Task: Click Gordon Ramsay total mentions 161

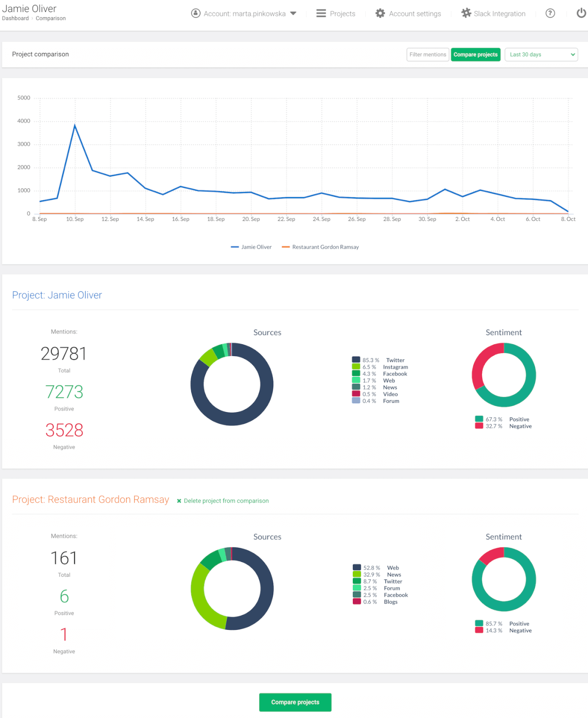Action: click(64, 558)
